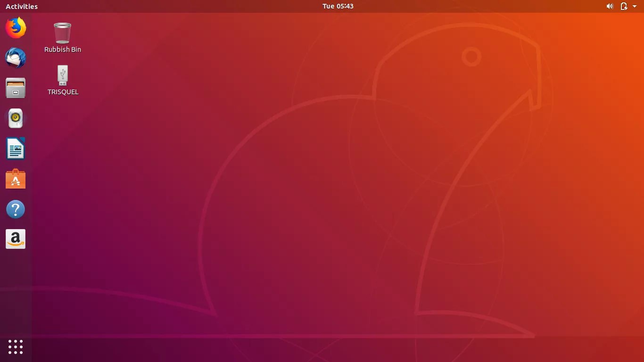The height and width of the screenshot is (362, 644).
Task: Open Ubuntu Software store icon
Action: click(x=16, y=179)
